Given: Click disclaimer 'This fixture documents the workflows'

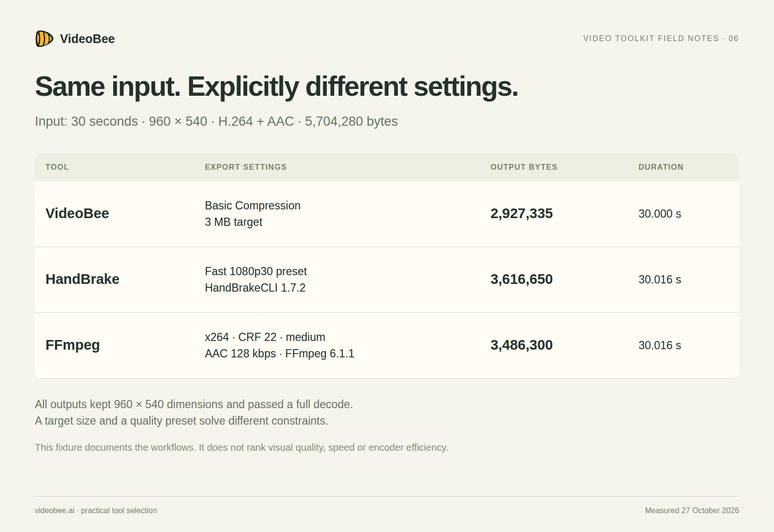Looking at the screenshot, I should tap(241, 447).
